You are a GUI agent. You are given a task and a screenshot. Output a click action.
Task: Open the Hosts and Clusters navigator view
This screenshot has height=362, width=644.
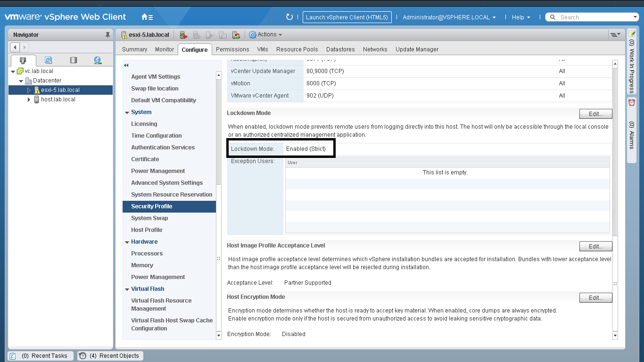coord(23,60)
